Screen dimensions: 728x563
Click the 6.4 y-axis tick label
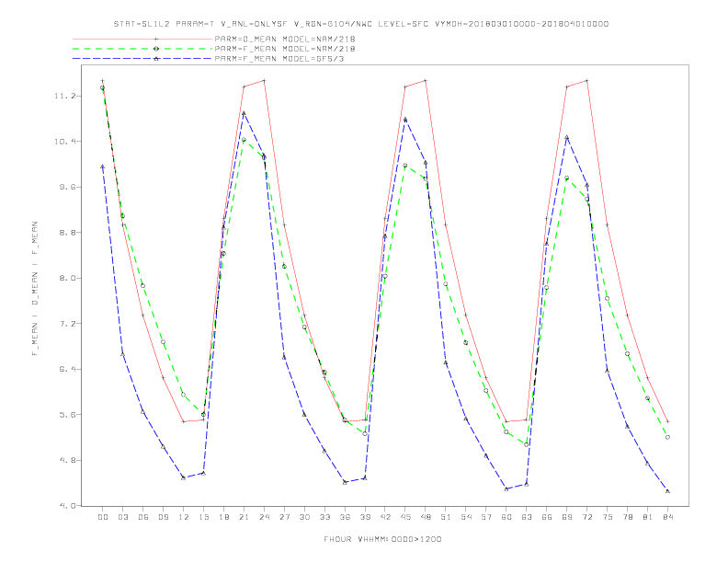pyautogui.click(x=65, y=369)
